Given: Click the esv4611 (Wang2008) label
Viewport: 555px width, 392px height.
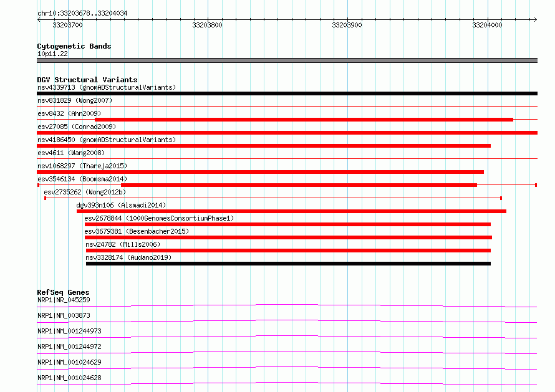Looking at the screenshot, I should (71, 153).
